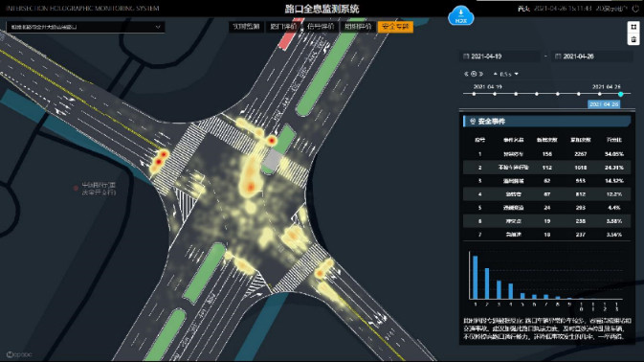Click the start date field 2021-04-19

click(500, 57)
